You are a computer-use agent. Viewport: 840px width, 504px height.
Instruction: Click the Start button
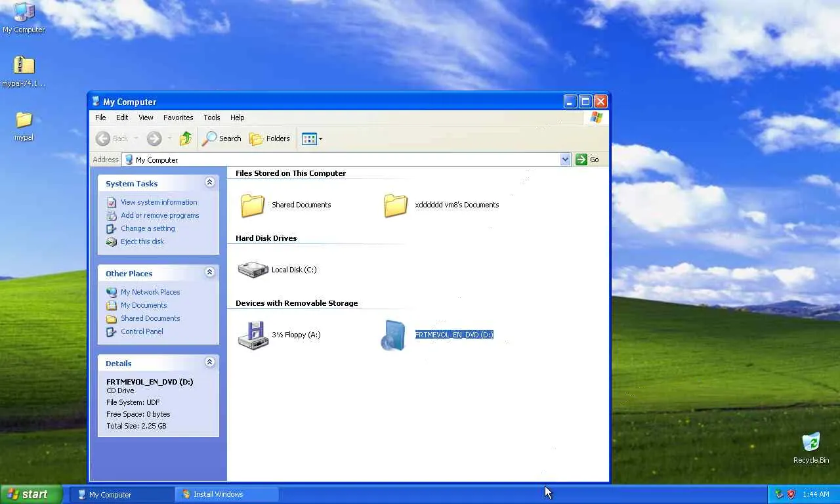pos(31,494)
